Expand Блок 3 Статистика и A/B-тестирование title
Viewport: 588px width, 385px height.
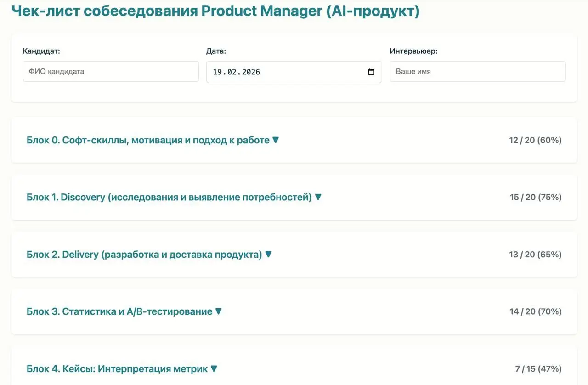(119, 311)
